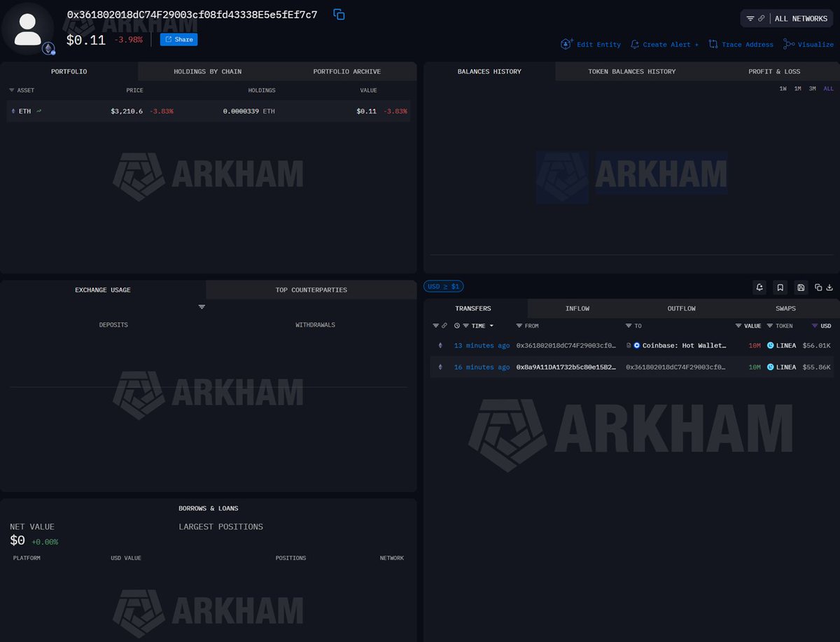Open the FROM column filter
This screenshot has height=642, width=840.
(519, 326)
